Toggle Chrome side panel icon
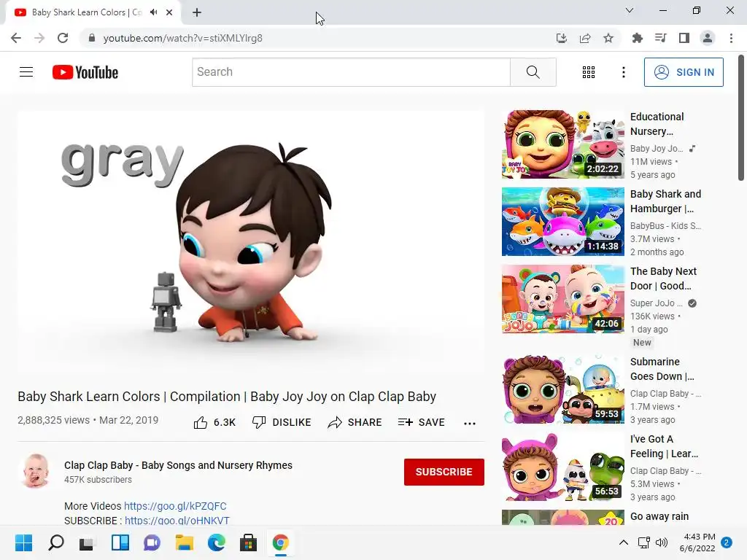The image size is (747, 560). point(684,38)
